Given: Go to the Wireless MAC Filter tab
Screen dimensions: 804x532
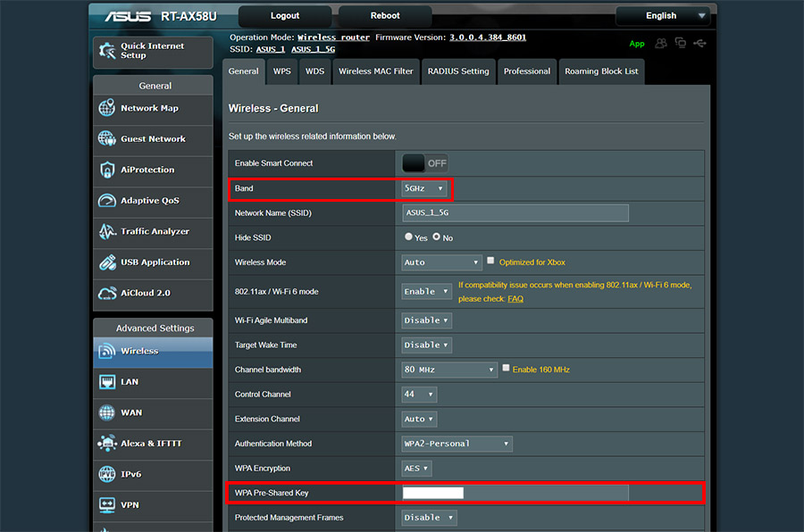Looking at the screenshot, I should 376,71.
